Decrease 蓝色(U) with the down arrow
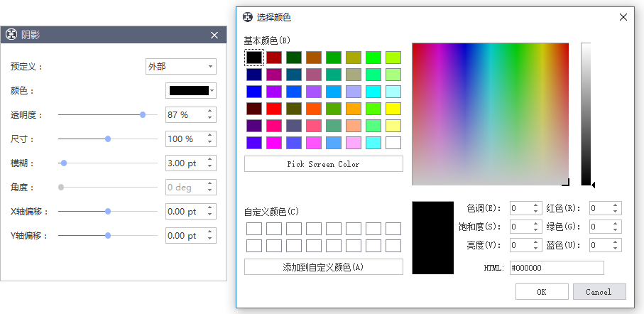Image resolution: width=644 pixels, height=314 pixels. [616, 248]
